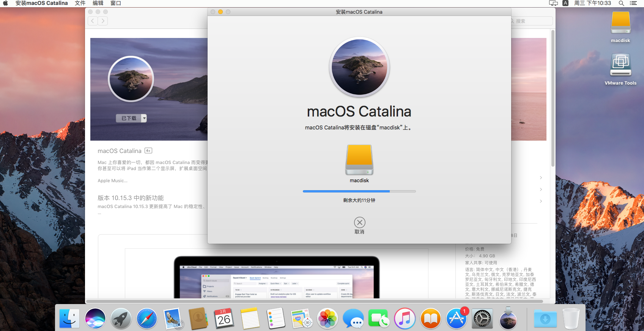Open Photos from the Dock
The width and height of the screenshot is (644, 331).
click(328, 318)
